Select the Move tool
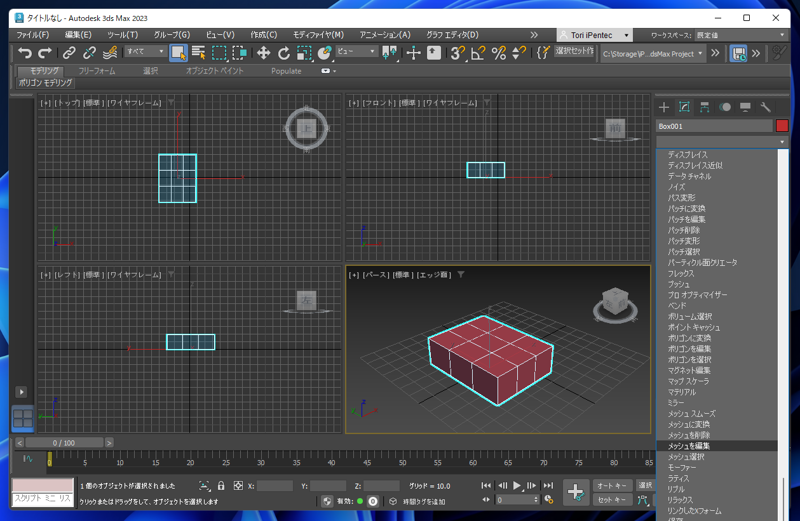 [x=263, y=53]
